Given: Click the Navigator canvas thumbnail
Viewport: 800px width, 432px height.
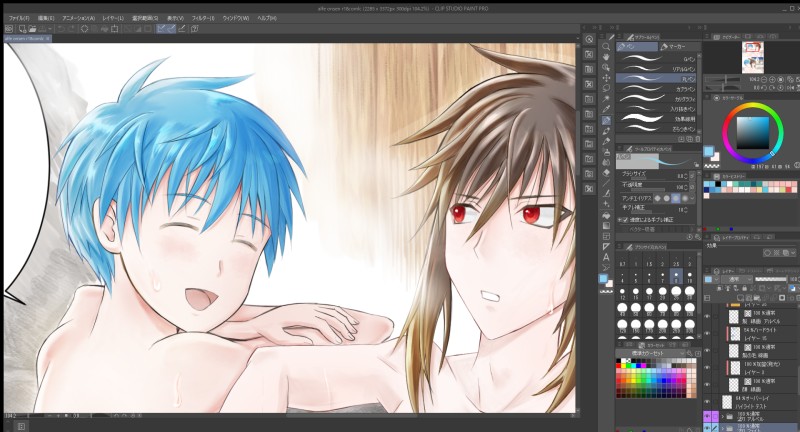Looking at the screenshot, I should point(753,58).
